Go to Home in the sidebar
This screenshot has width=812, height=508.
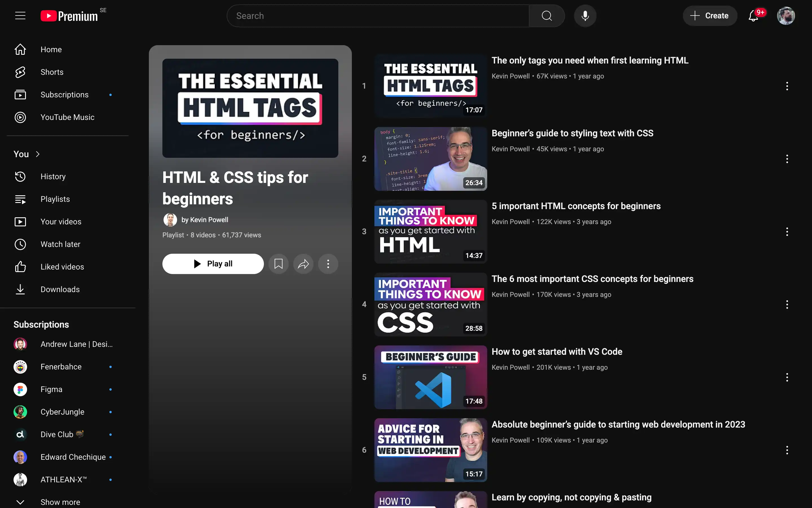coord(67,49)
